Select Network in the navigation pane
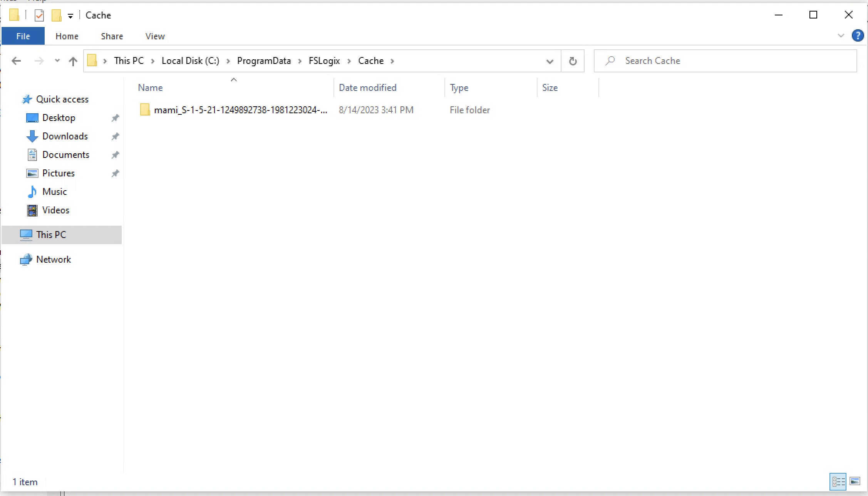868x496 pixels. pos(54,259)
